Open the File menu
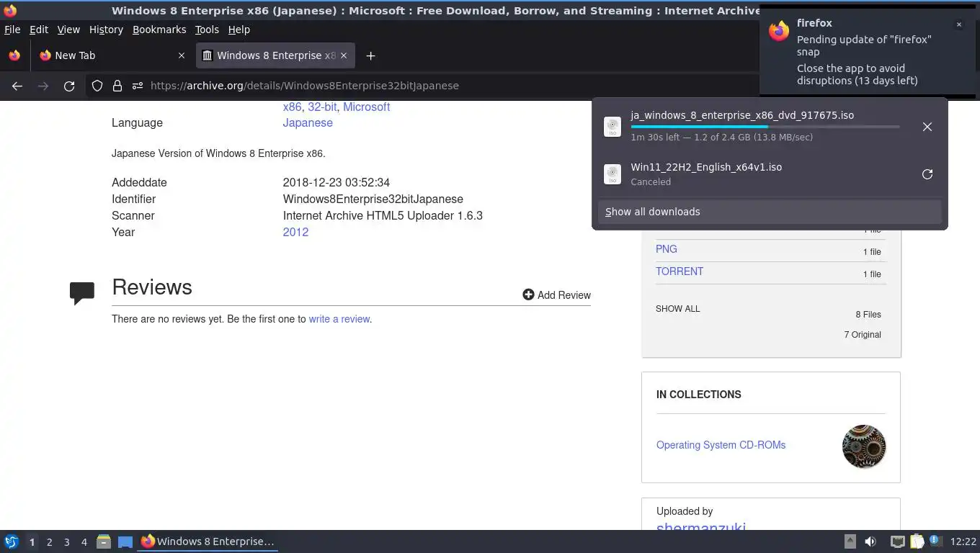 click(x=12, y=30)
